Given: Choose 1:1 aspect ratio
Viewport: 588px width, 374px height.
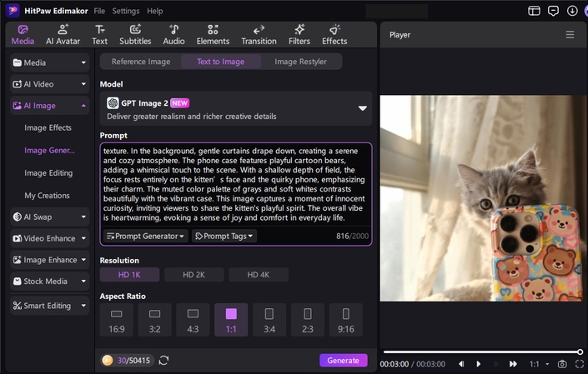Looking at the screenshot, I should point(231,320).
